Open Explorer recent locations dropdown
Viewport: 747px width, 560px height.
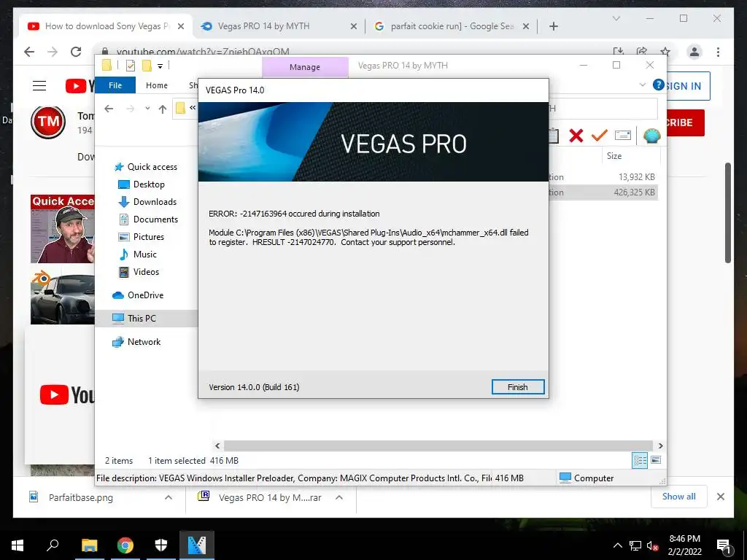tap(147, 109)
